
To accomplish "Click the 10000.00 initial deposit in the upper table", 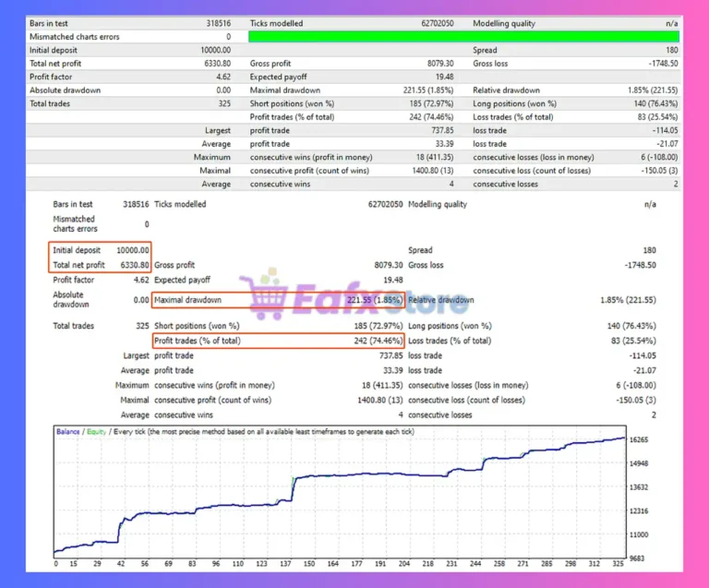I will pos(216,50).
